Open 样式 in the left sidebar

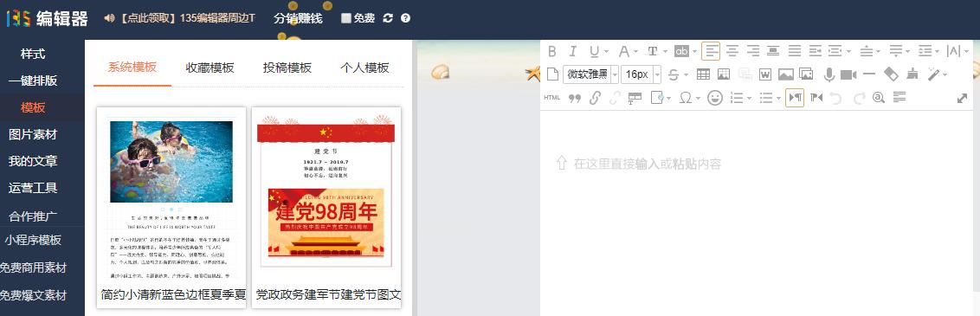[33, 54]
